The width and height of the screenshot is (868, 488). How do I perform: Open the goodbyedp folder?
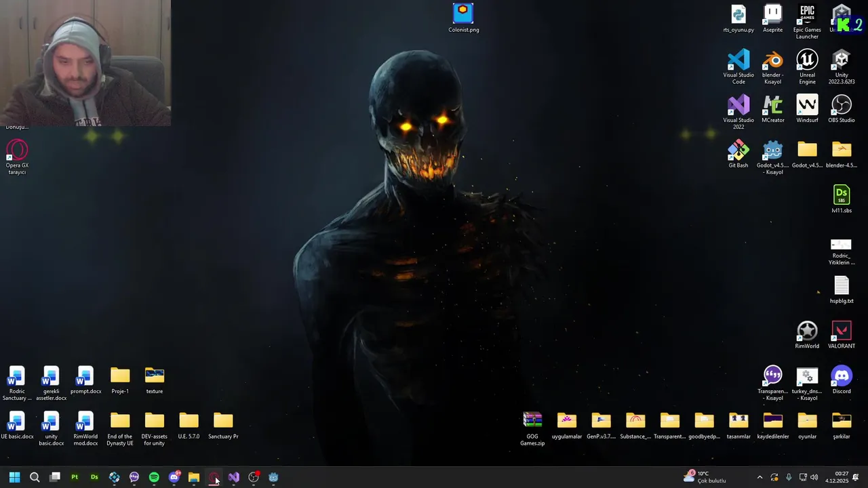pos(704,425)
